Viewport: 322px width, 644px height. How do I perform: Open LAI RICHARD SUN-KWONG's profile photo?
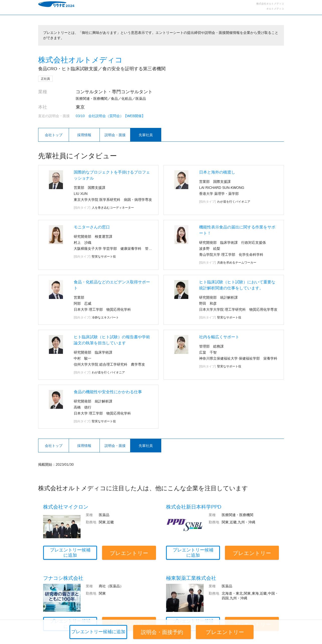click(x=181, y=180)
